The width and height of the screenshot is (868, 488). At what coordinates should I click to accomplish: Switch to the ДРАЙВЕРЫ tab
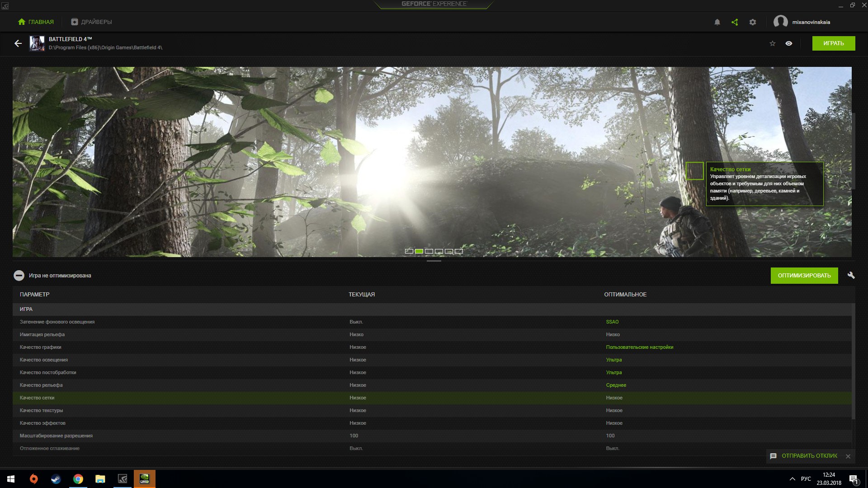tap(91, 22)
